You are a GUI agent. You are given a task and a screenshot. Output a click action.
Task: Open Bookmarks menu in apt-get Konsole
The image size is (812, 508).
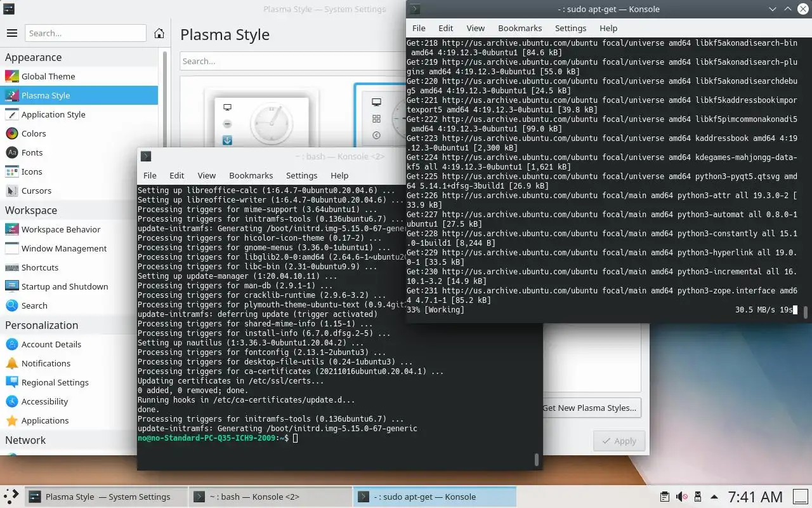click(520, 28)
